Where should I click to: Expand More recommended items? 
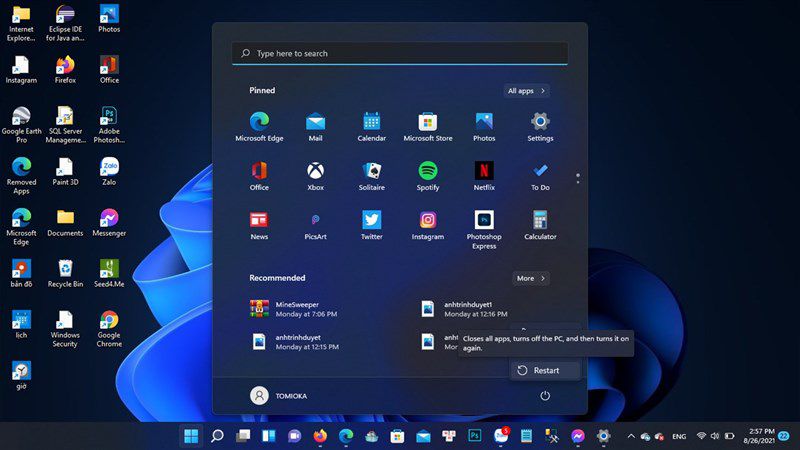point(531,279)
